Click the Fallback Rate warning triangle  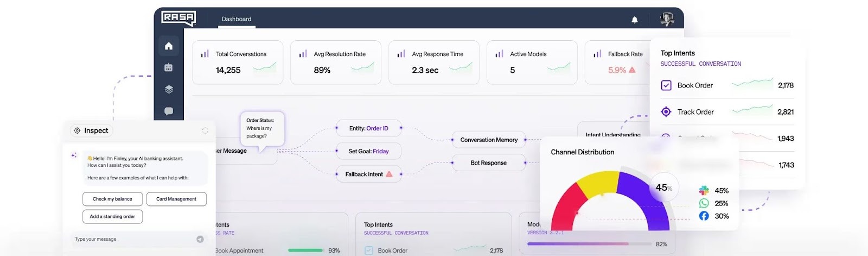point(632,70)
